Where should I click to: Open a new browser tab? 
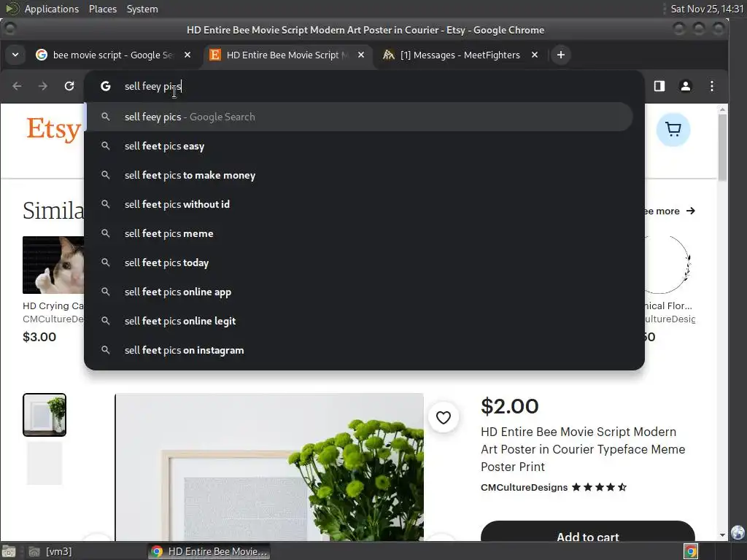561,55
